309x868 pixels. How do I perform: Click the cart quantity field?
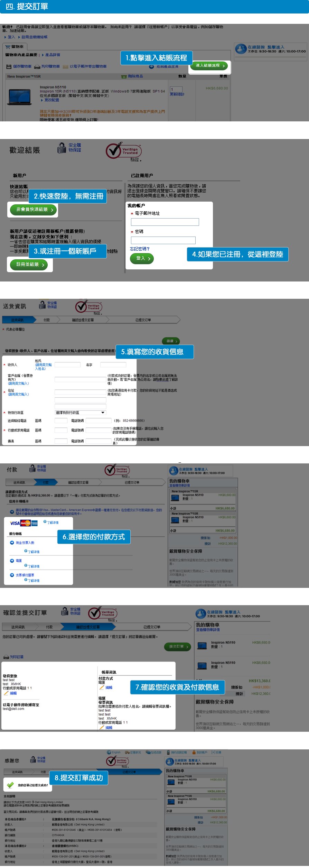click(x=176, y=89)
